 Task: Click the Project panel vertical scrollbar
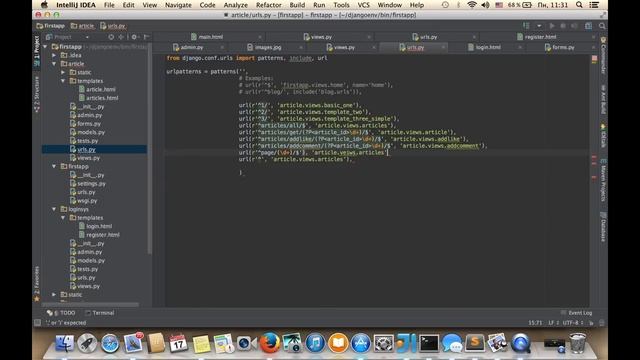(x=149, y=149)
